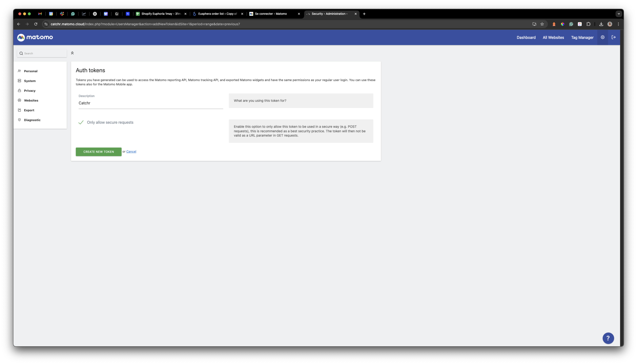Click the Auth tokens heading
This screenshot has width=637, height=364.
90,70
